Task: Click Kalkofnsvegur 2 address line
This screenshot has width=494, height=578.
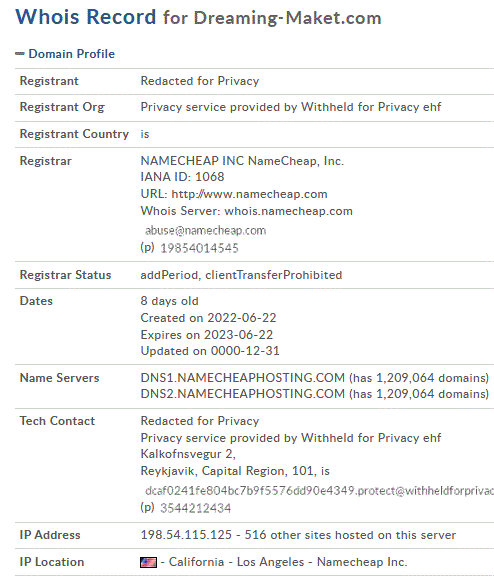Action: (188, 454)
